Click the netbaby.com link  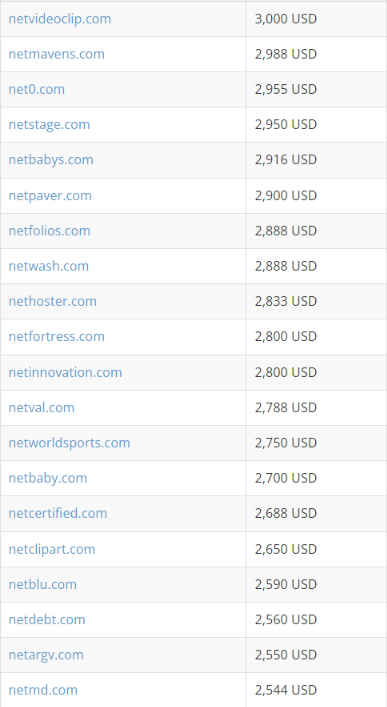click(48, 478)
